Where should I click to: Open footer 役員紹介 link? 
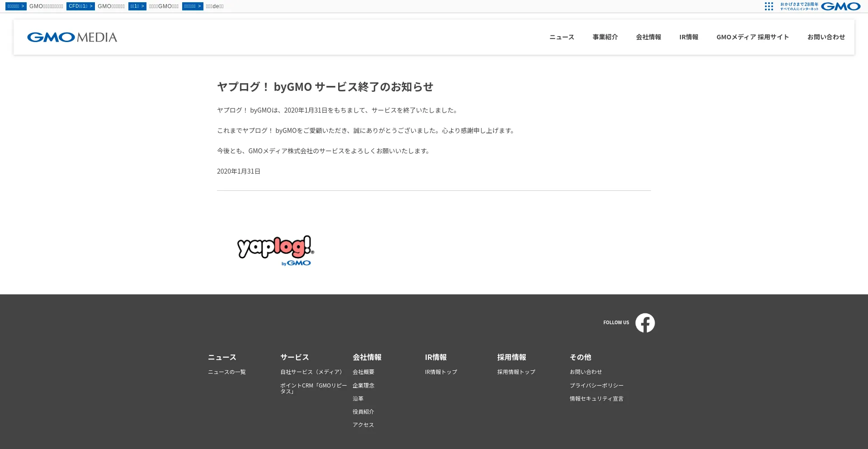(363, 412)
